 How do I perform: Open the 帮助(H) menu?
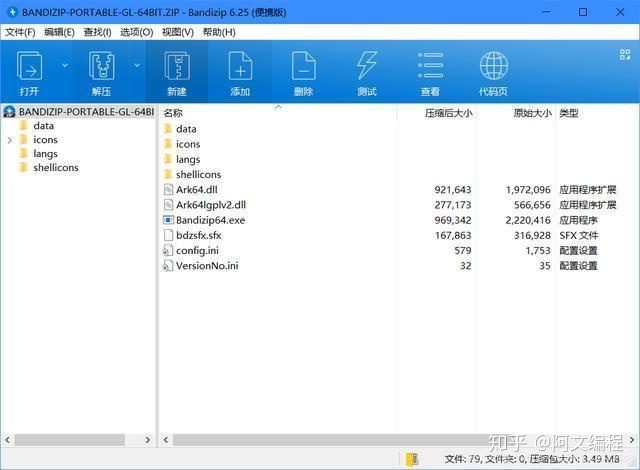[219, 32]
